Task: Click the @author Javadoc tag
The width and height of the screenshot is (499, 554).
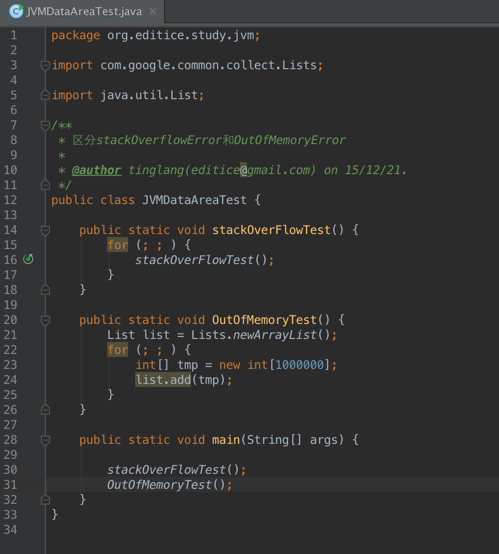Action: [96, 170]
